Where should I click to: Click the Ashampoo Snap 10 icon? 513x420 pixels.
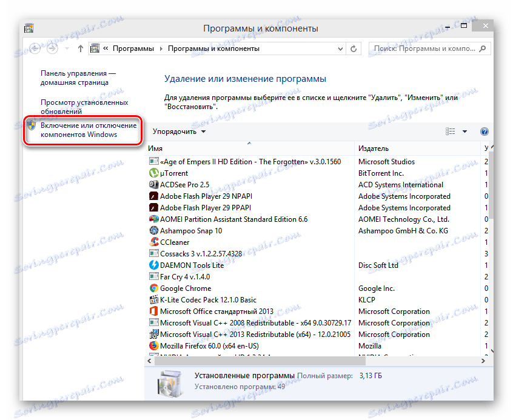pos(154,231)
